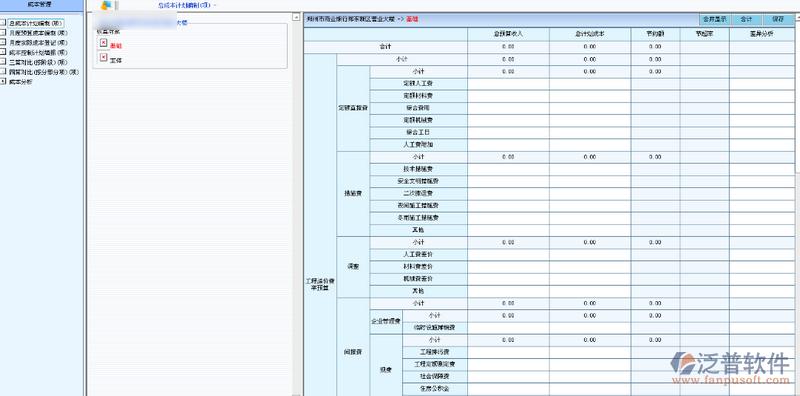Image resolution: width=800 pixels, height=396 pixels.
Task: Open 月度预算成本编制(项) tree item
Action: [x=38, y=33]
